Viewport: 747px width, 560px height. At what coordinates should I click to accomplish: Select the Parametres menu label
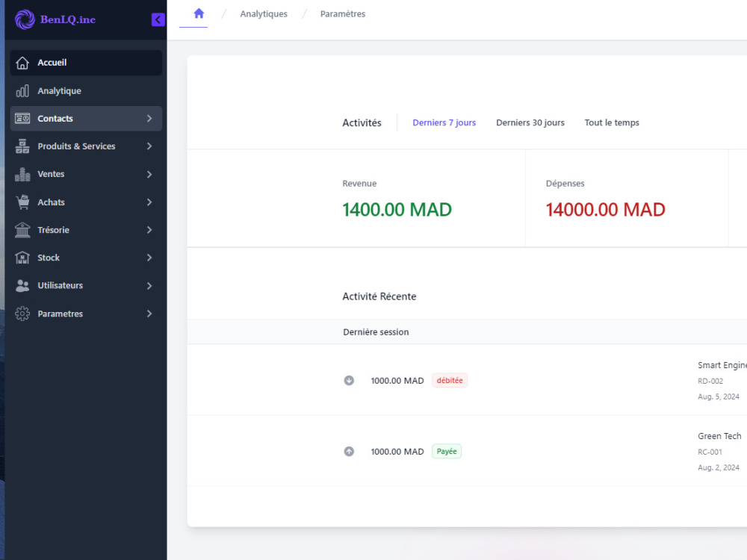[x=60, y=314]
